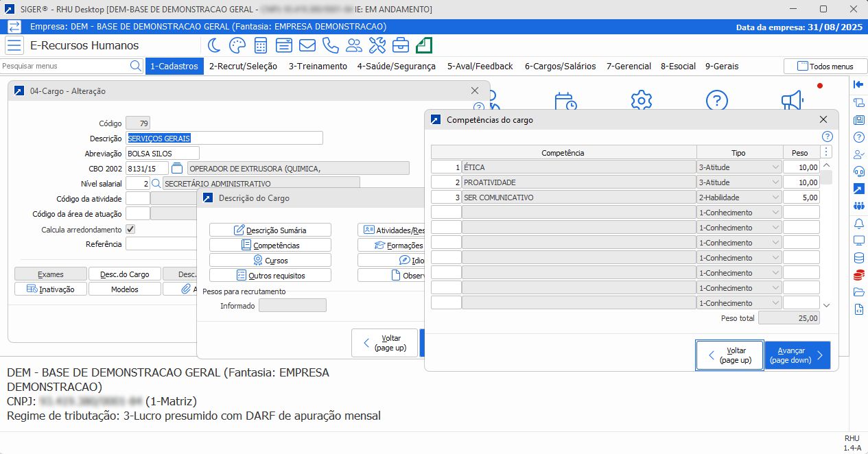The height and width of the screenshot is (454, 868).
Task: Click the phone icon in the toolbar
Action: pyautogui.click(x=331, y=45)
